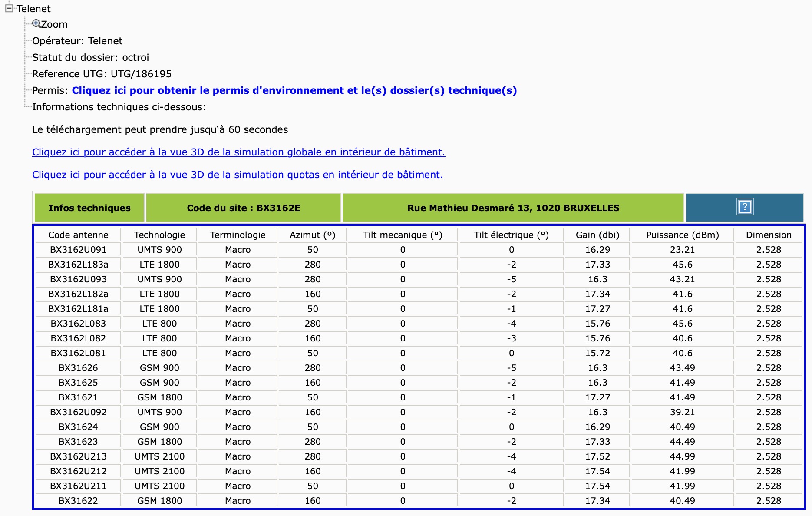Select antenna code BX3162U092

[78, 412]
